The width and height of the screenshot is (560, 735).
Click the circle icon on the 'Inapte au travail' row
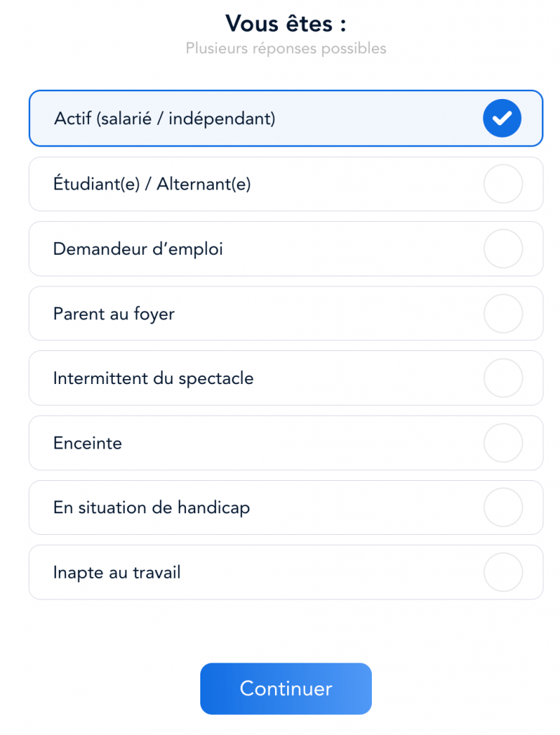tap(503, 571)
